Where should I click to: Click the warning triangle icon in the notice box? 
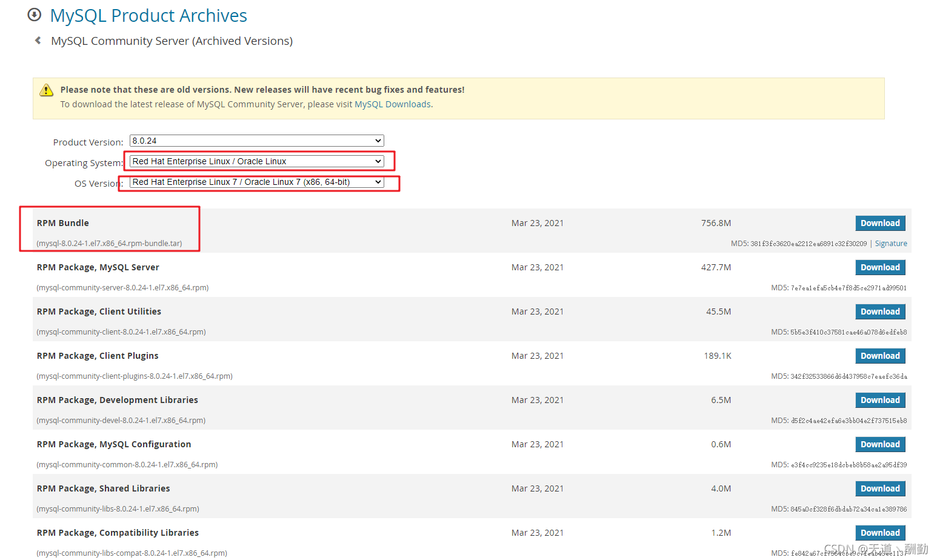[x=47, y=90]
